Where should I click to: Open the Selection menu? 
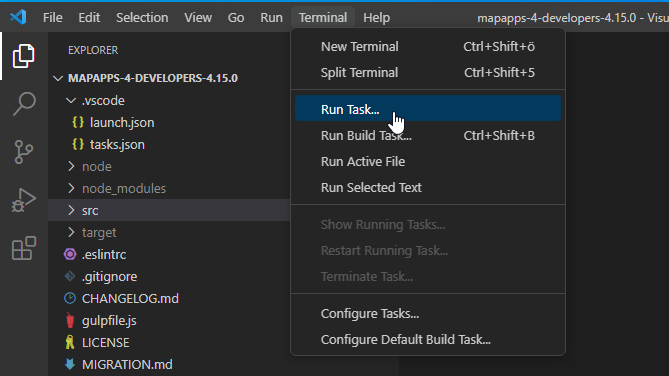142,17
